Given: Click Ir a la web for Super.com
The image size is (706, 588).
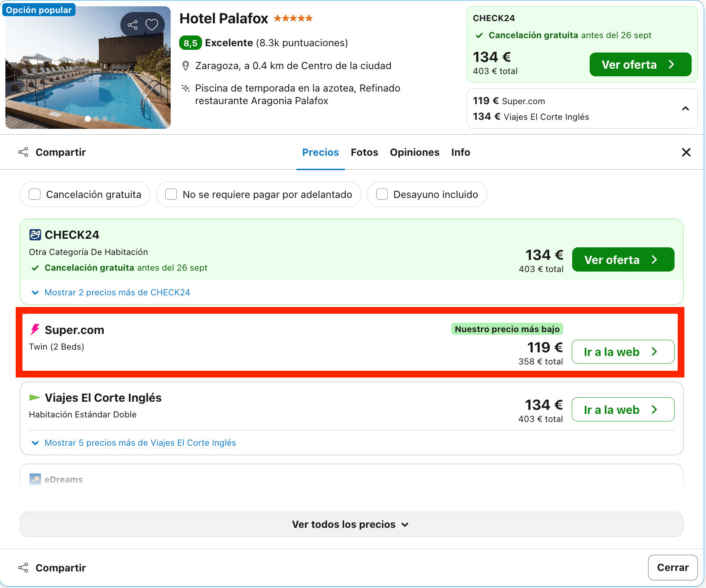Looking at the screenshot, I should click(x=623, y=352).
